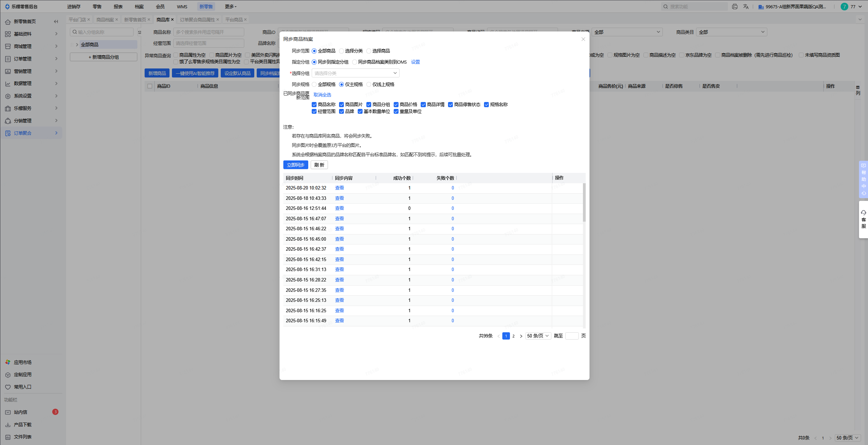Viewport: 868px width, 445px height.
Task: Open 订单聚合 sidebar icon
Action: [8, 133]
